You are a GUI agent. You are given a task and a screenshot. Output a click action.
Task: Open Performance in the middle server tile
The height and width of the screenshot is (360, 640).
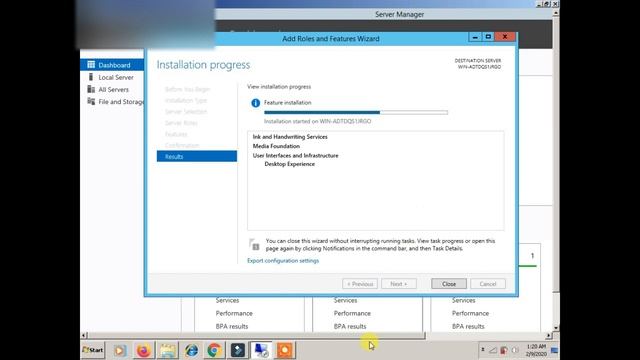point(352,313)
